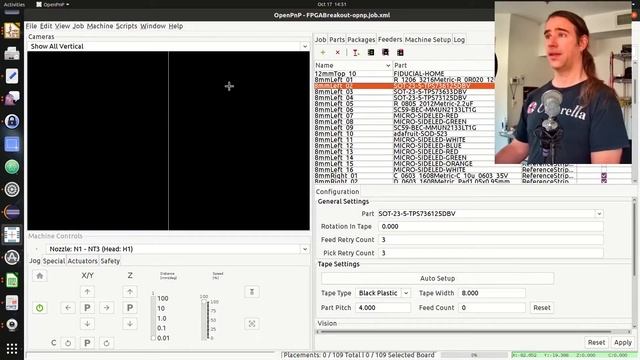Click the Apply button
The image size is (640, 360).
click(x=622, y=343)
